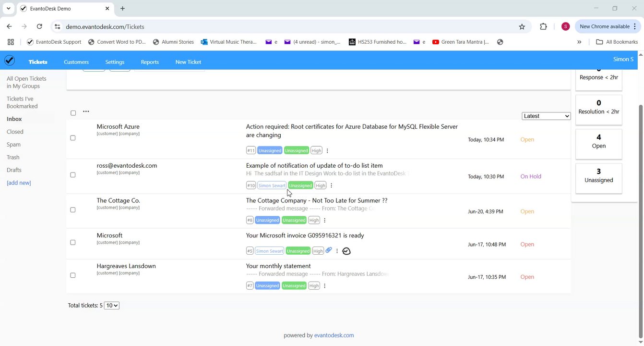This screenshot has width=644, height=346.
Task: Tick the Hargreaves Lansdown ticket checkbox
Action: click(x=73, y=275)
